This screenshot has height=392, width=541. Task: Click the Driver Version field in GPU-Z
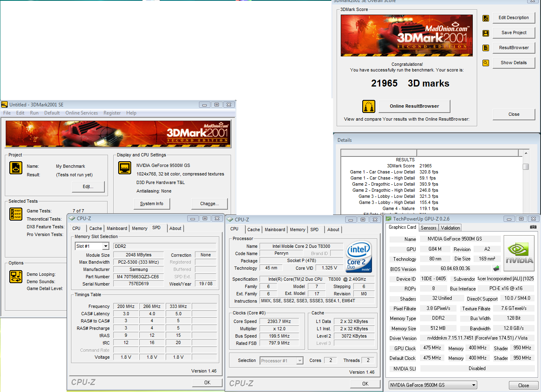tap(477, 338)
